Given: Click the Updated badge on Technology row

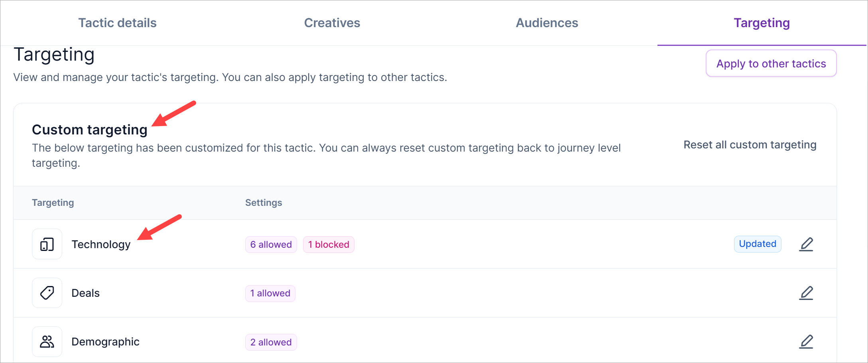Looking at the screenshot, I should 757,244.
